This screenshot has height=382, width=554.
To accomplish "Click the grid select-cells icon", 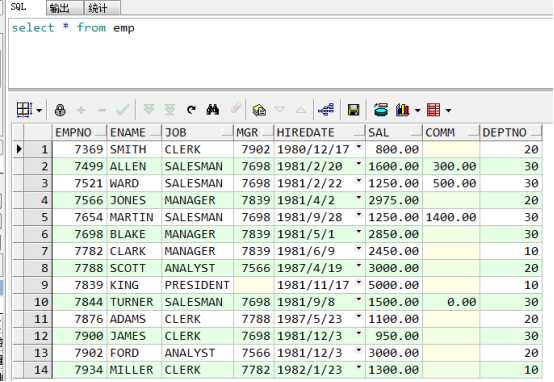I will coord(24,110).
